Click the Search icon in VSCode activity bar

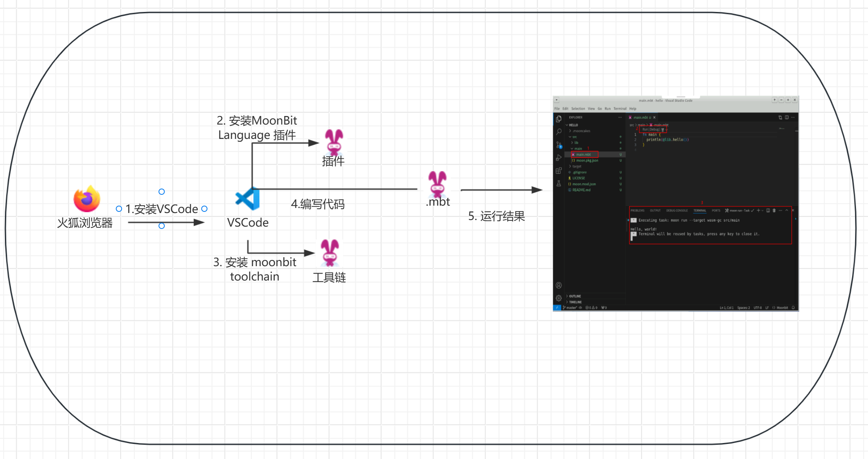tap(559, 132)
